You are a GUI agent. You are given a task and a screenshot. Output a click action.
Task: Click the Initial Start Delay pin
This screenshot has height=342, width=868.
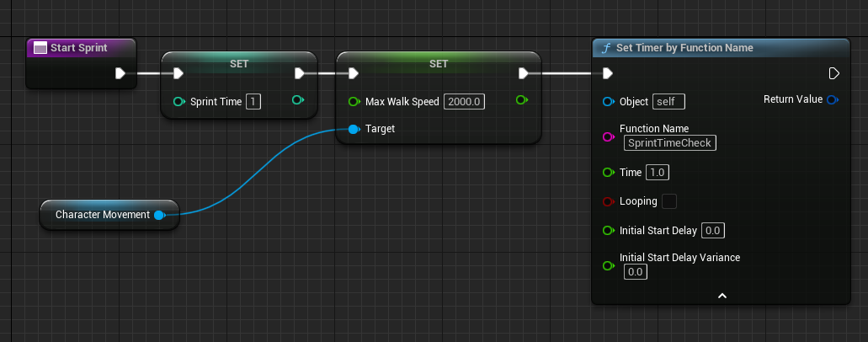coord(609,231)
